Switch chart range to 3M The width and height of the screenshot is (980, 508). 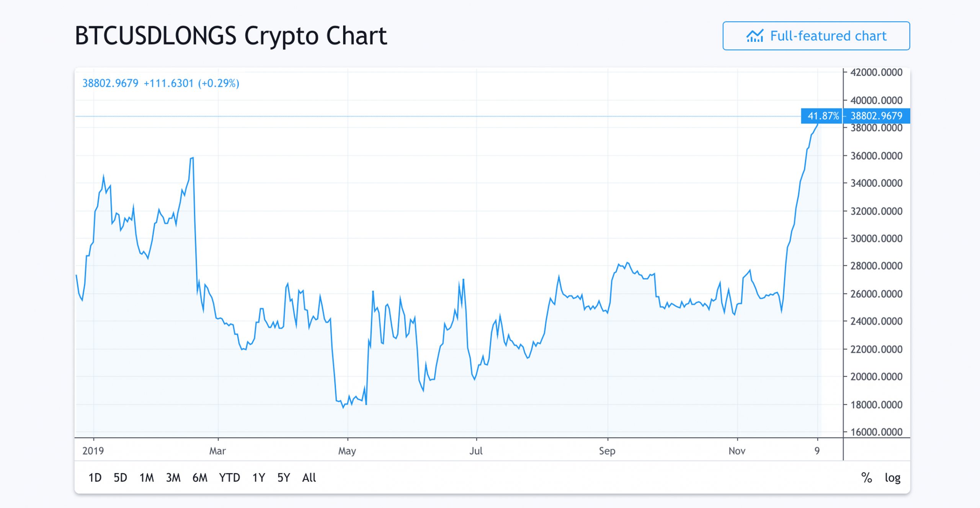point(173,477)
